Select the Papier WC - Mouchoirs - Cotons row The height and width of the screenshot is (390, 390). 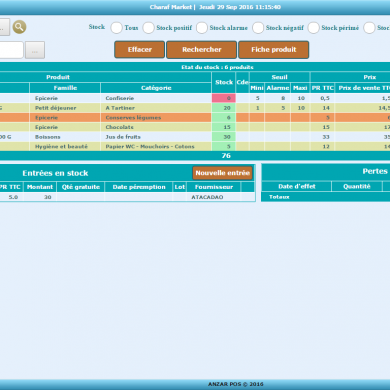195,146
